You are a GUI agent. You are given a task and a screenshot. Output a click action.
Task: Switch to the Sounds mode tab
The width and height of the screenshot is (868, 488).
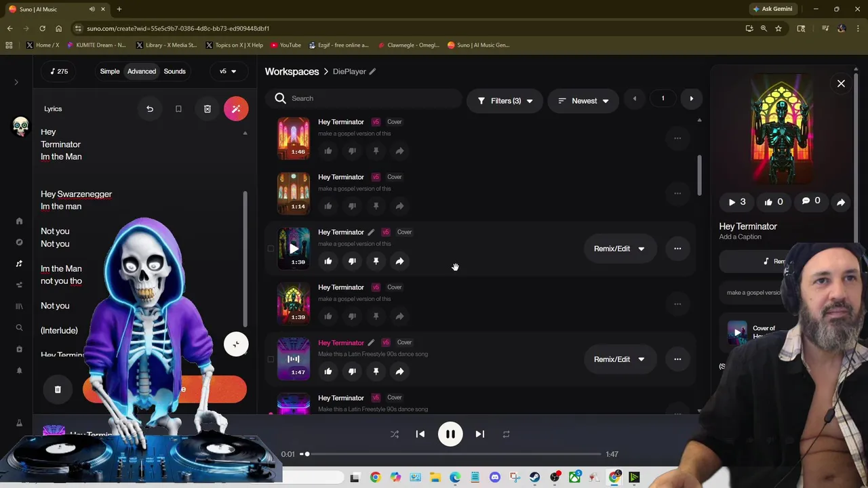174,71
